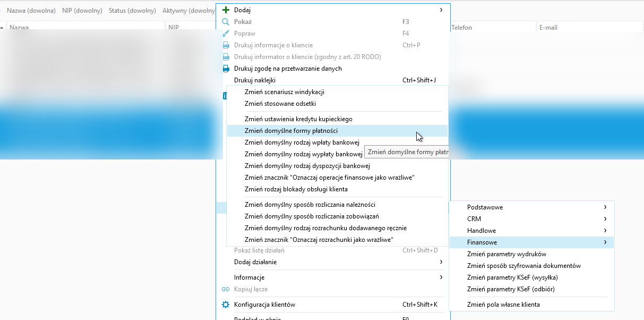Viewport: 644px width, 320px height.
Task: Click printer icon for Drukuj zgodę na przetwarzanie danych
Action: pos(226,69)
